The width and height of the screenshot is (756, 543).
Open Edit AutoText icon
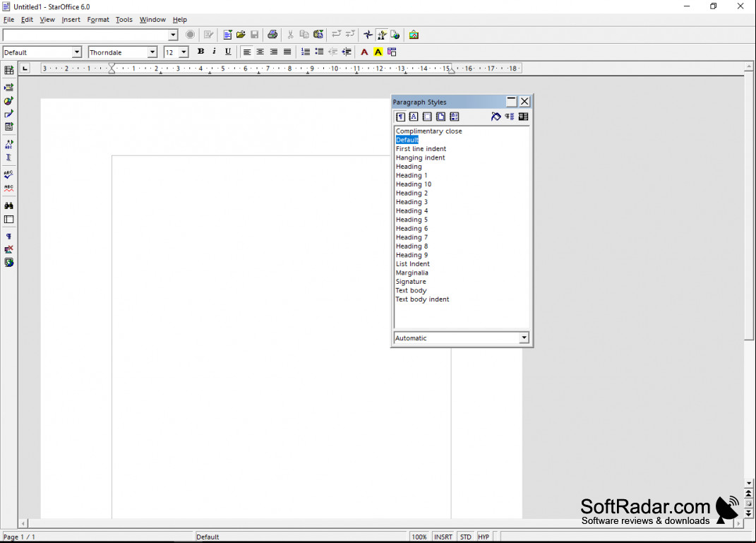(x=8, y=144)
